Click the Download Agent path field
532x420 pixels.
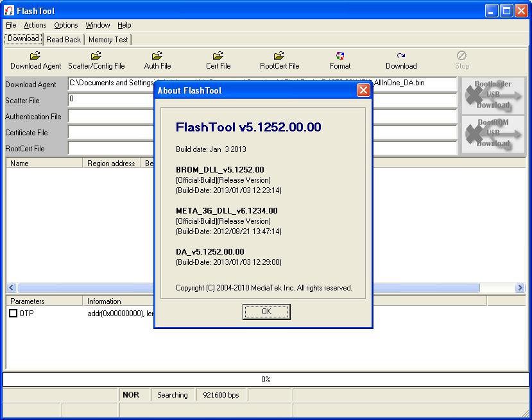(262, 83)
